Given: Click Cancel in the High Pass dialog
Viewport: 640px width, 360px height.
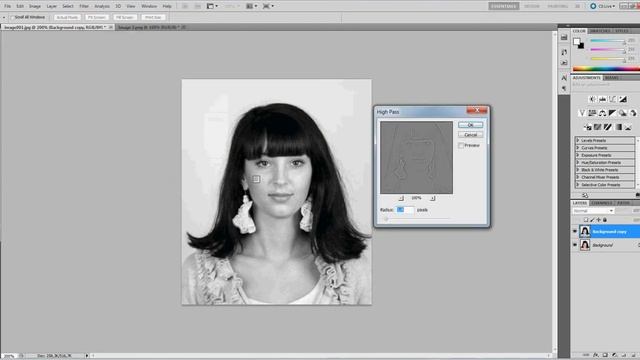Looking at the screenshot, I should 470,135.
